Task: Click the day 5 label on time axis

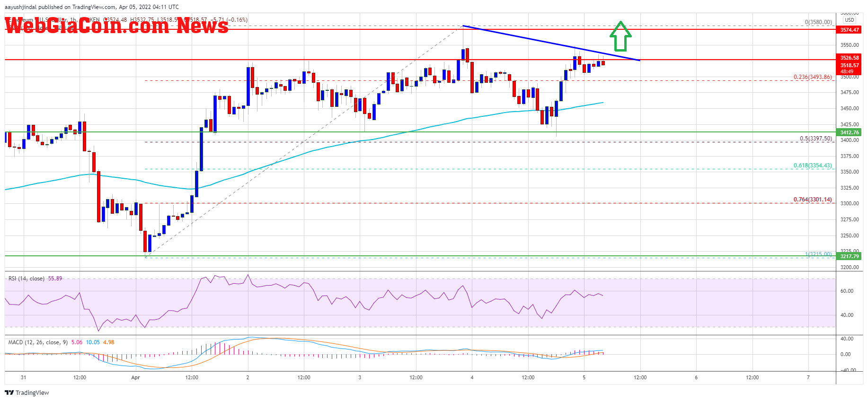Action: (584, 377)
